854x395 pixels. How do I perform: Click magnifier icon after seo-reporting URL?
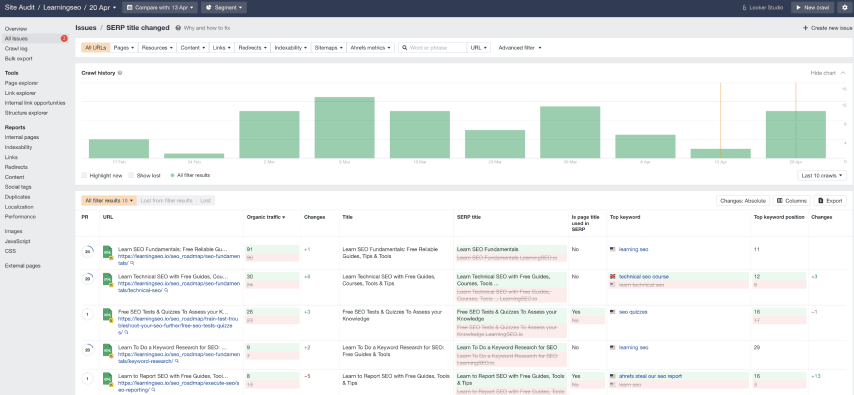(154, 390)
